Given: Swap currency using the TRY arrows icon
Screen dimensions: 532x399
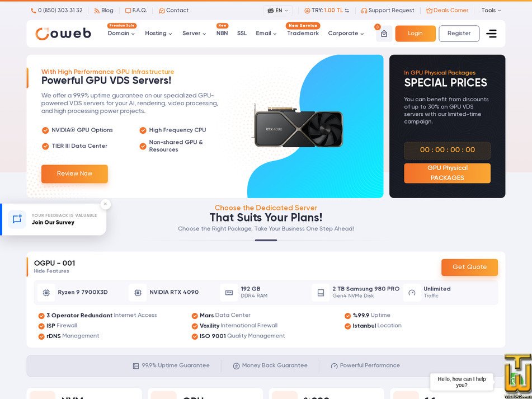Looking at the screenshot, I should (x=347, y=11).
